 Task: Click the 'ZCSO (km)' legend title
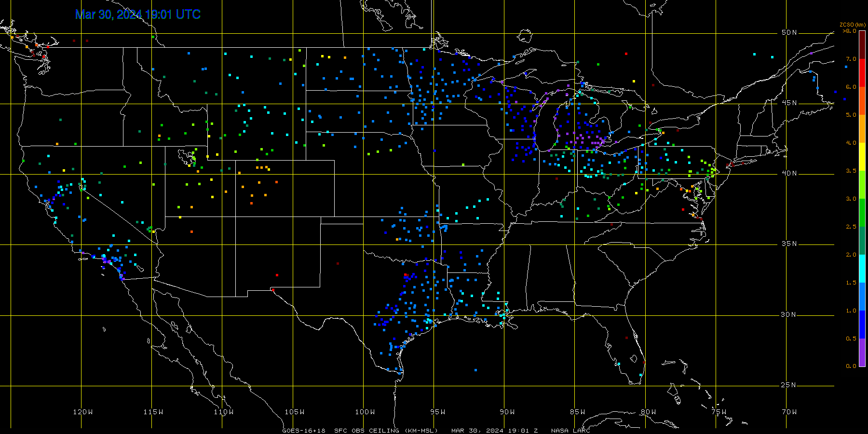[853, 25]
